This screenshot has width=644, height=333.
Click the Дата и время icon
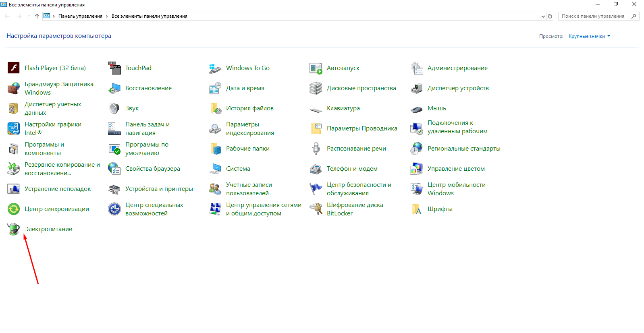coord(215,88)
